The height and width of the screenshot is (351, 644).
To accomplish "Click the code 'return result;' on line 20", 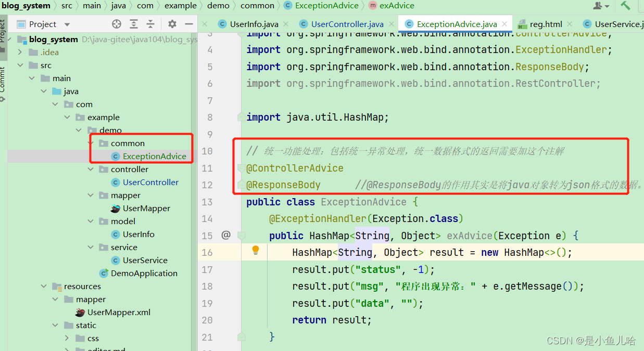I will pos(332,320).
